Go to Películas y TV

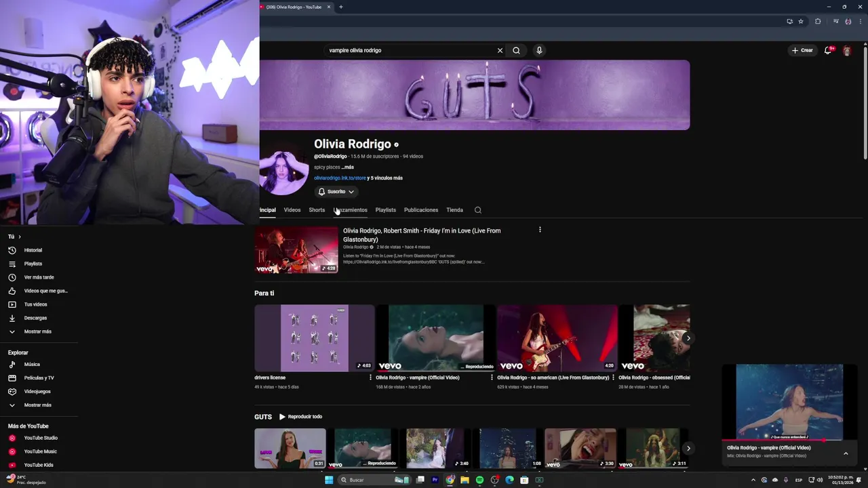click(x=39, y=378)
